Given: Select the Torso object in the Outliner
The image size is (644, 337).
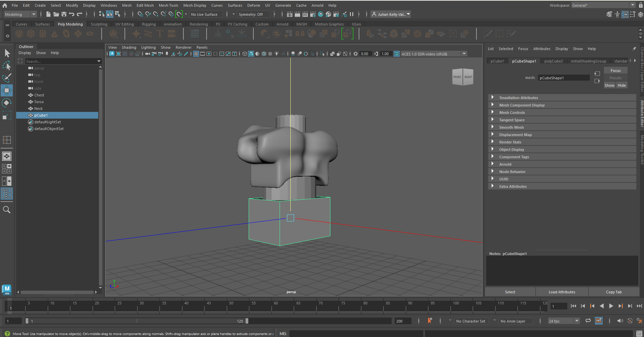Looking at the screenshot, I should (39, 102).
